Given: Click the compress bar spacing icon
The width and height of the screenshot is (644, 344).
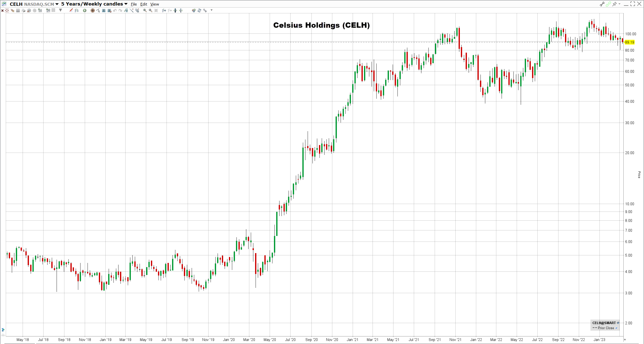Looking at the screenshot, I should point(181,11).
